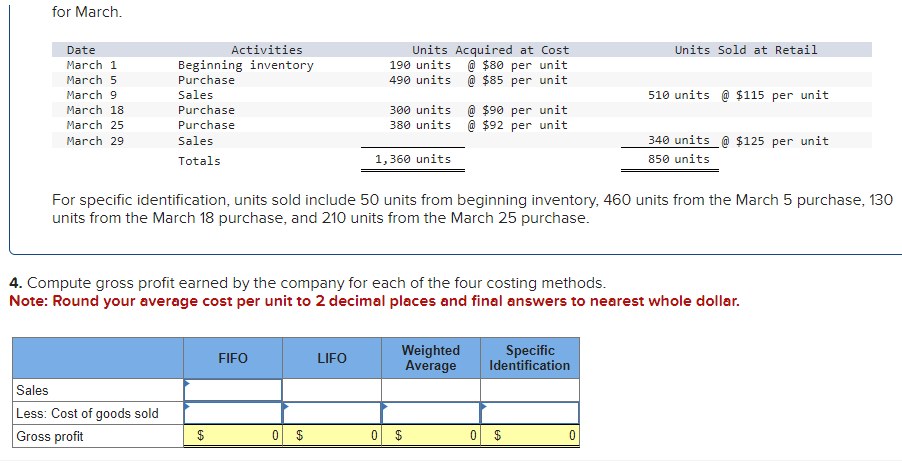The width and height of the screenshot is (902, 463).
Task: Click the FIFO Cost of goods sold cell
Action: pyautogui.click(x=233, y=413)
